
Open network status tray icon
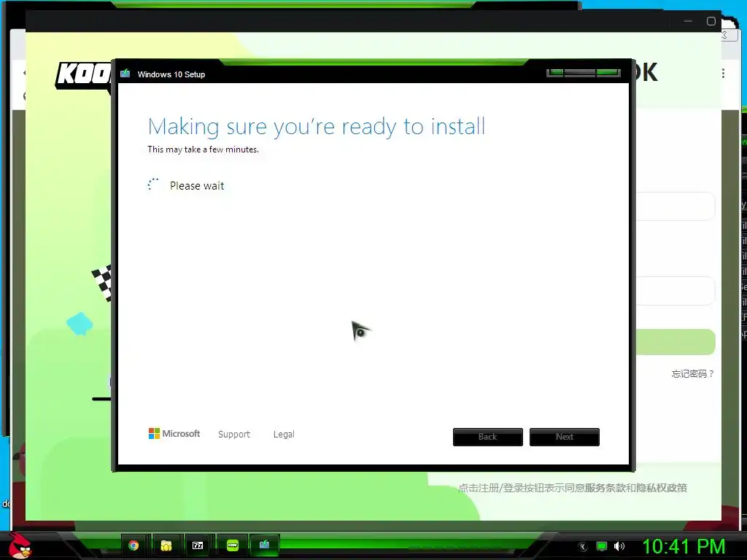tap(602, 546)
